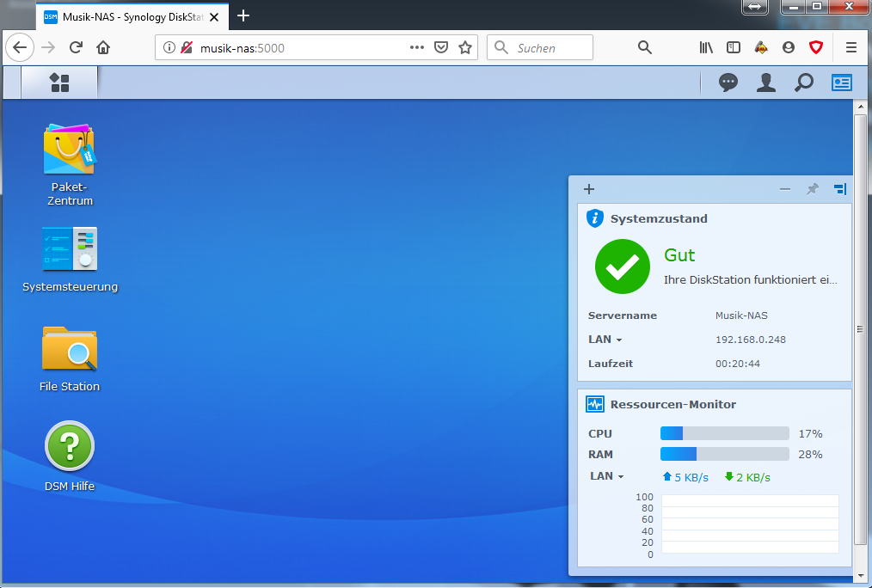Open the browser library icon
Viewport: 872px width, 588px height.
[x=706, y=48]
